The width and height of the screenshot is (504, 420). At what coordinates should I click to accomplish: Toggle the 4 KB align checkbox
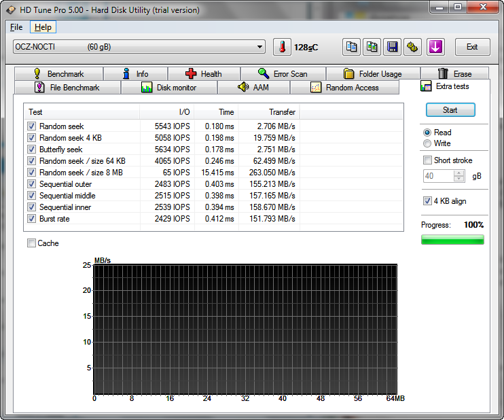[x=427, y=201]
